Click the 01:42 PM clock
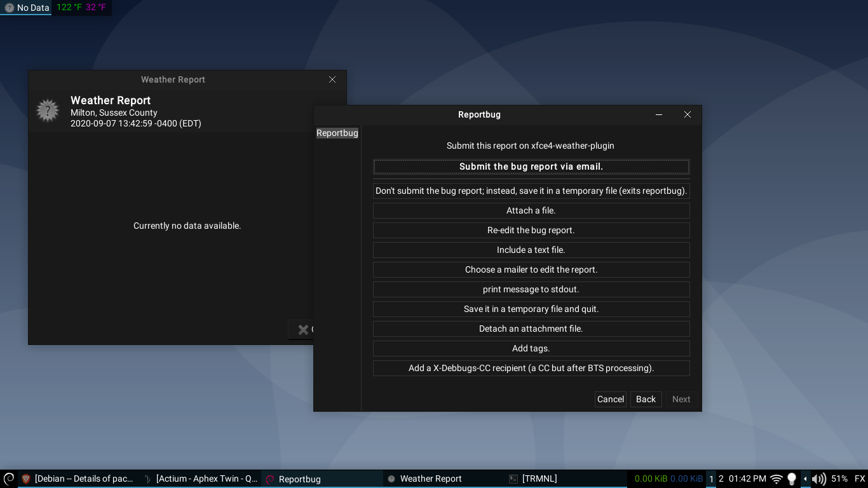This screenshot has width=868, height=488. [747, 478]
